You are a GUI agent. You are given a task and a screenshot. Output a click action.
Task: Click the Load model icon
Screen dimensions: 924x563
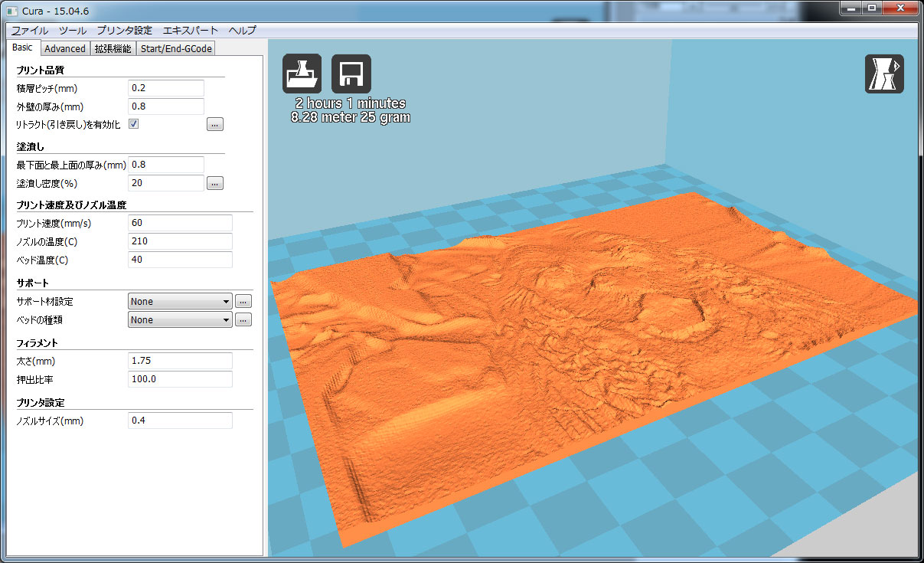point(302,74)
